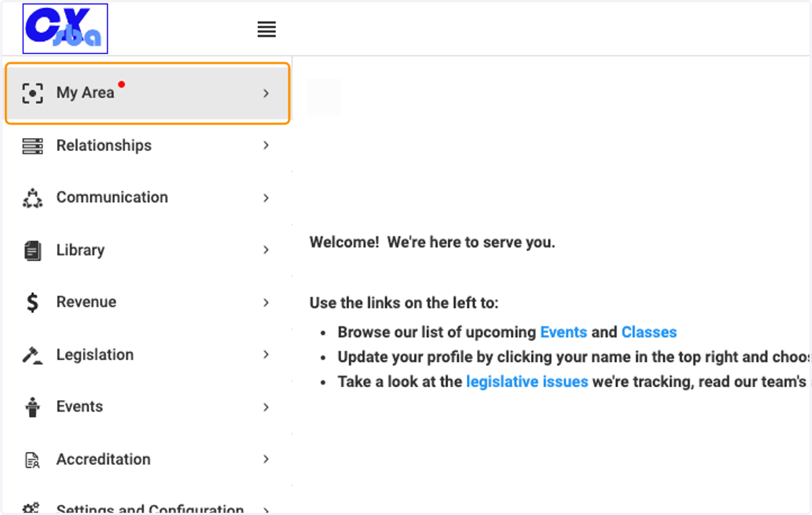Click the Relationships server icon
The height and width of the screenshot is (515, 812).
(x=32, y=145)
